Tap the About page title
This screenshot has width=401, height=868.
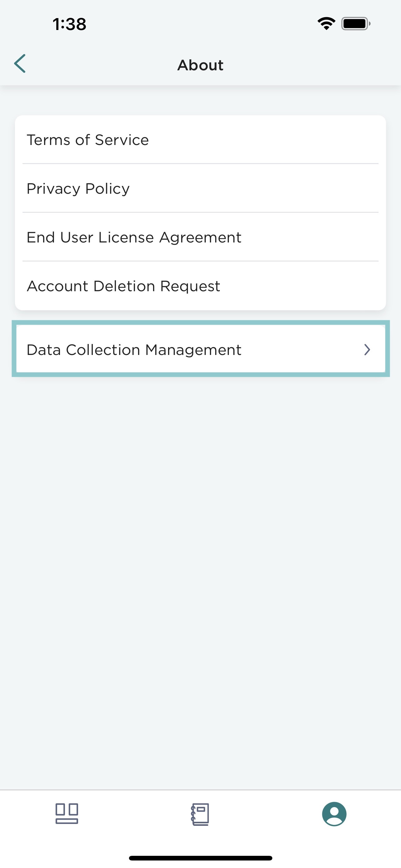pyautogui.click(x=200, y=65)
